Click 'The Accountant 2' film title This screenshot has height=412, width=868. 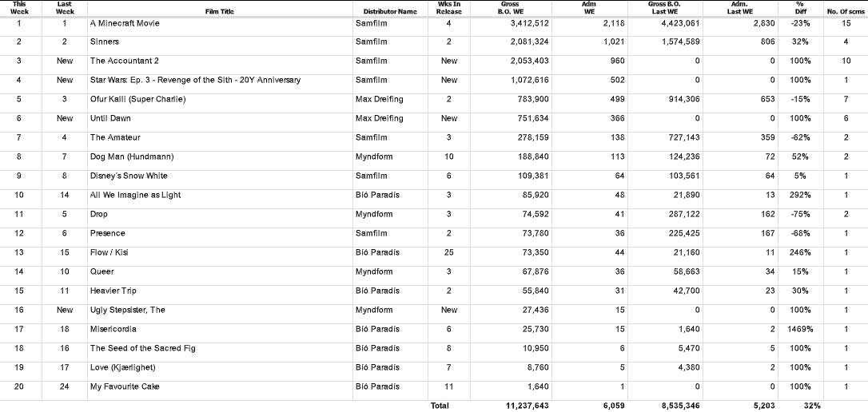coord(125,61)
